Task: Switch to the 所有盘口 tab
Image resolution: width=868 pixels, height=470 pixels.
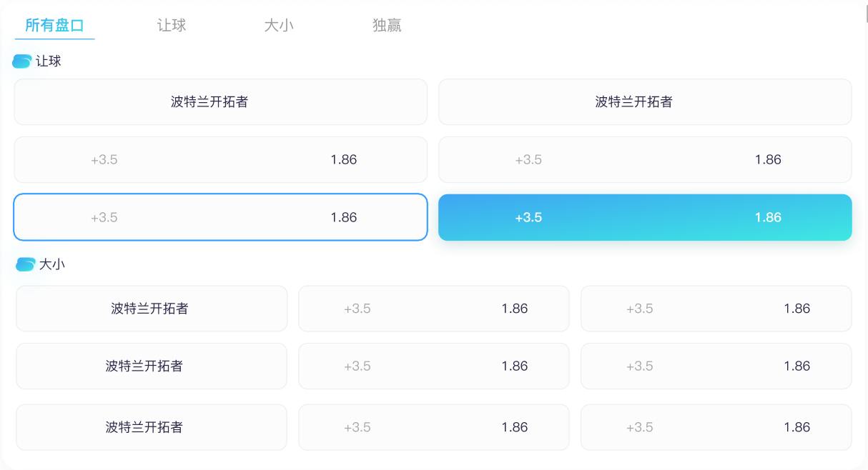Action: 54,26
